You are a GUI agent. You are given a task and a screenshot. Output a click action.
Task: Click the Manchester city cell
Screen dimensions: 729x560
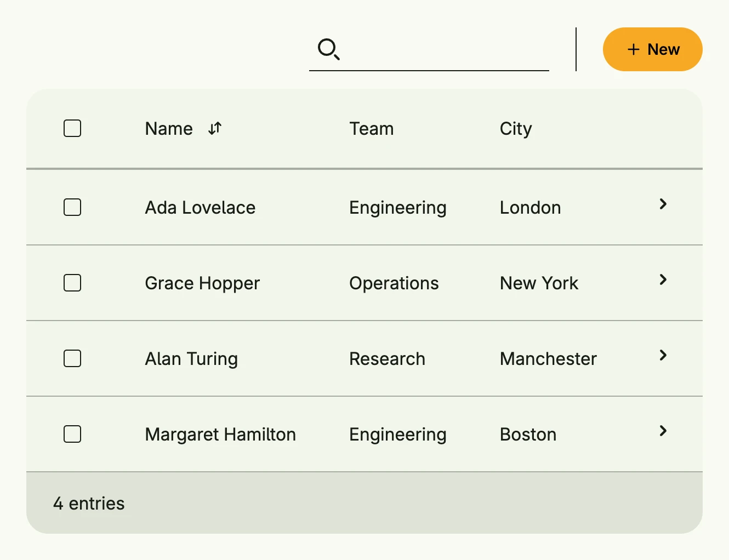(x=548, y=359)
